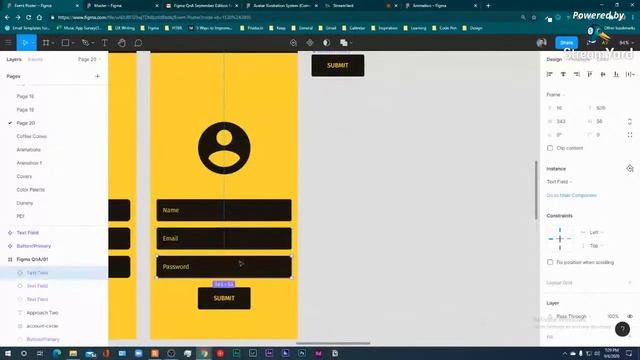This screenshot has height=360, width=640.
Task: Switch to Animation Figma browser tab
Action: 440,6
